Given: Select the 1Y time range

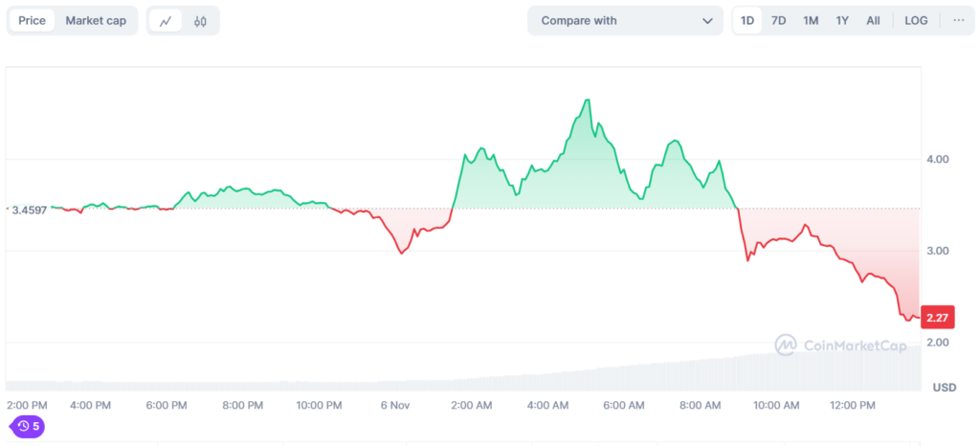Looking at the screenshot, I should (x=842, y=21).
